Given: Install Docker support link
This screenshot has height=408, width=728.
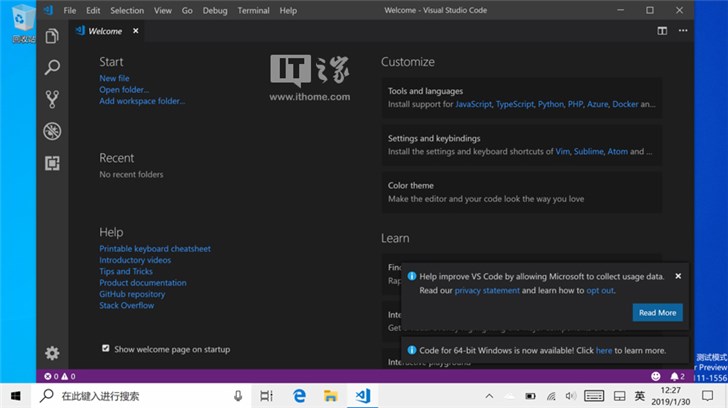Looking at the screenshot, I should [625, 104].
